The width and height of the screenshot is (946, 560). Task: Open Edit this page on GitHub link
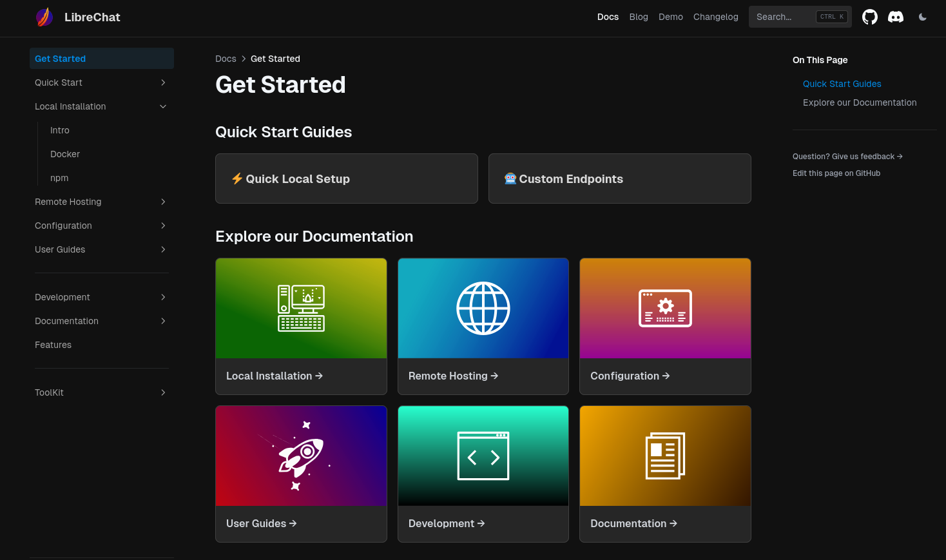click(836, 173)
